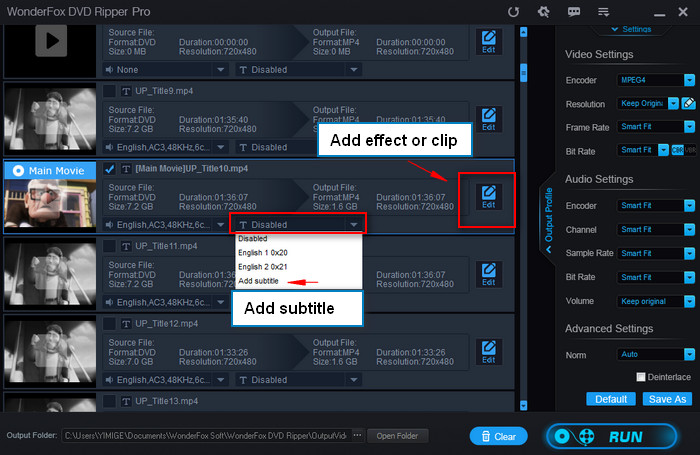Rename Main Movie title via its T icon
700x455 pixels.
coord(126,169)
